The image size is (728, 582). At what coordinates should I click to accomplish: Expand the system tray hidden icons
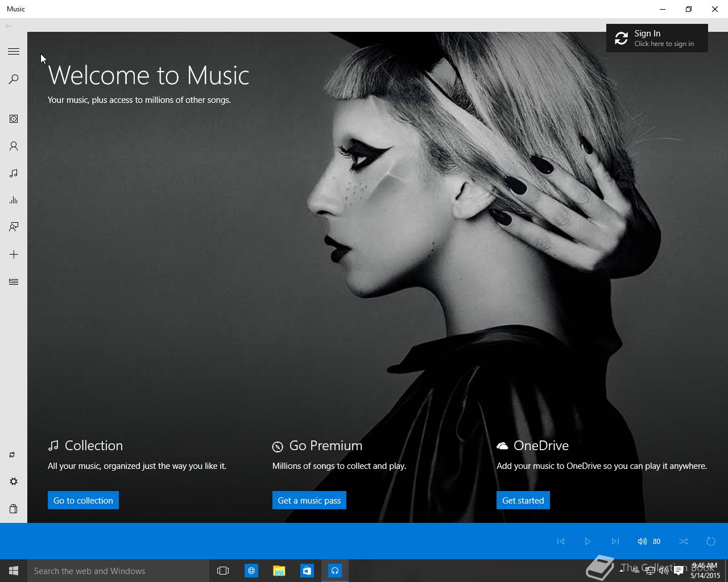pos(622,571)
